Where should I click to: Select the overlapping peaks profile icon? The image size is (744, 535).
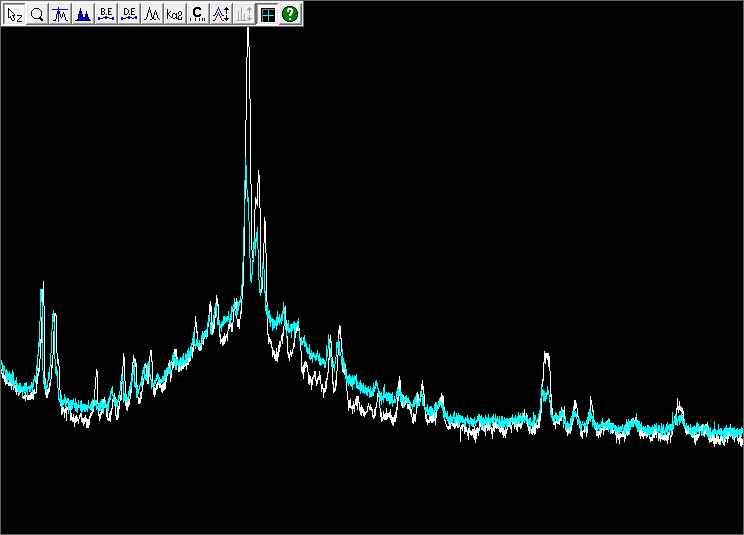click(152, 14)
